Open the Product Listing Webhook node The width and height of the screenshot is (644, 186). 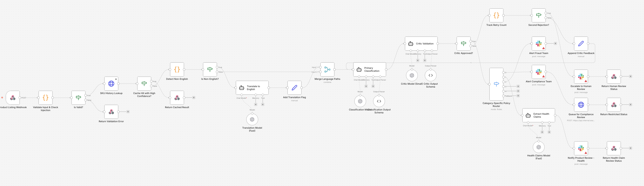pyautogui.click(x=13, y=98)
